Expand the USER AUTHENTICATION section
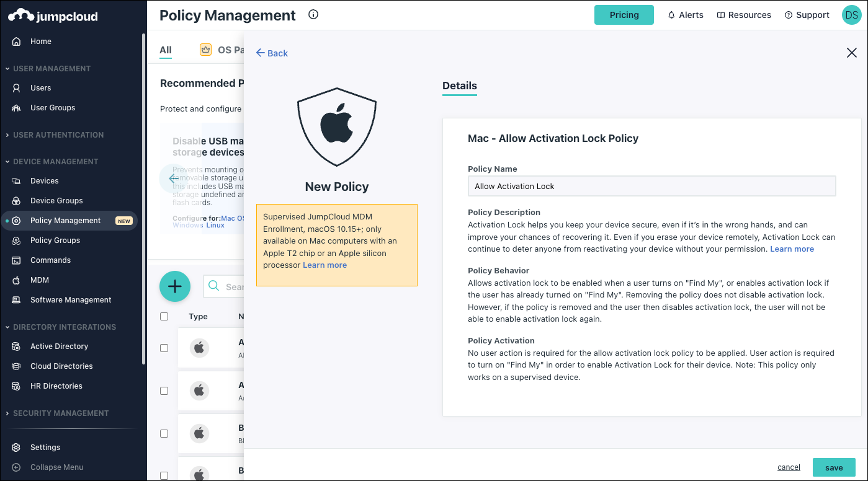868x481 pixels. [x=58, y=135]
